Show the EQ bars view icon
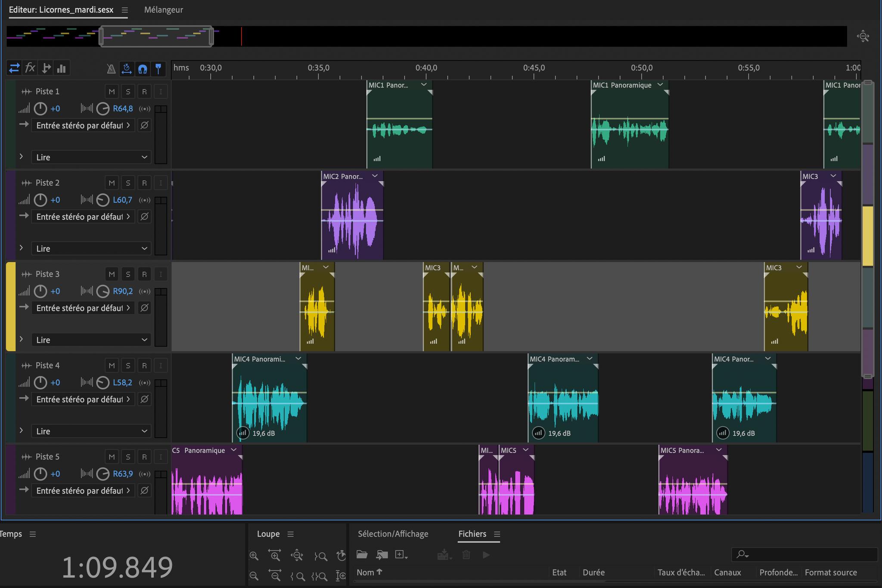The width and height of the screenshot is (882, 588). click(62, 68)
